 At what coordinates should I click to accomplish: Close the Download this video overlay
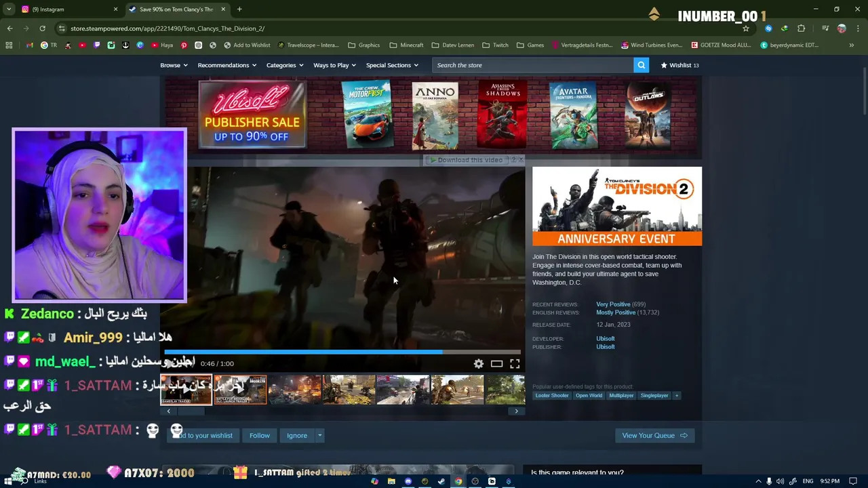coord(521,160)
